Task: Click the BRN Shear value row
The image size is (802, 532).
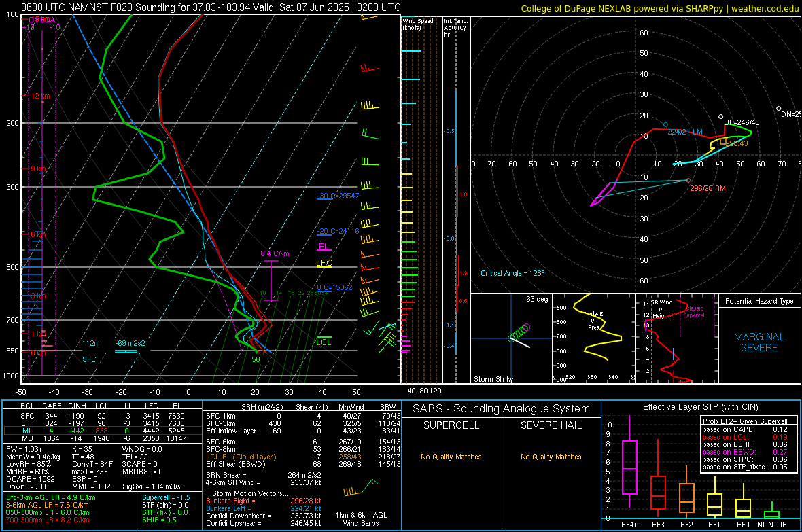Action: coord(264,475)
